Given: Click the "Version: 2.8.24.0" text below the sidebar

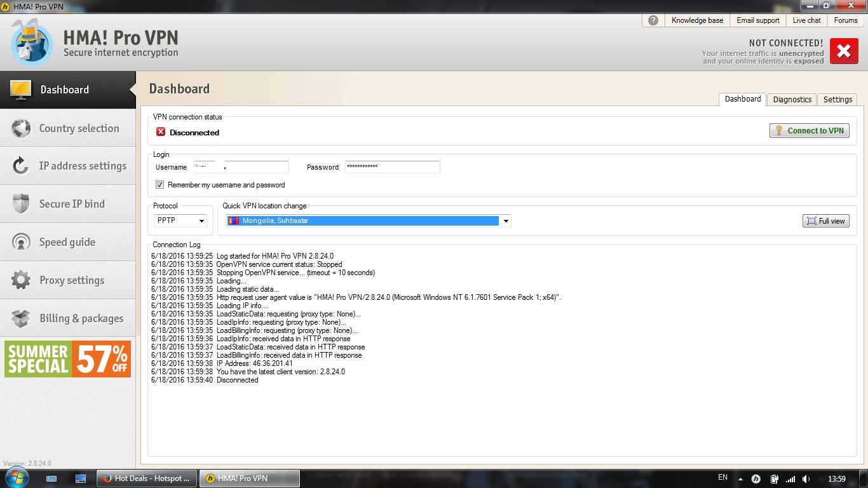Looking at the screenshot, I should tap(27, 463).
